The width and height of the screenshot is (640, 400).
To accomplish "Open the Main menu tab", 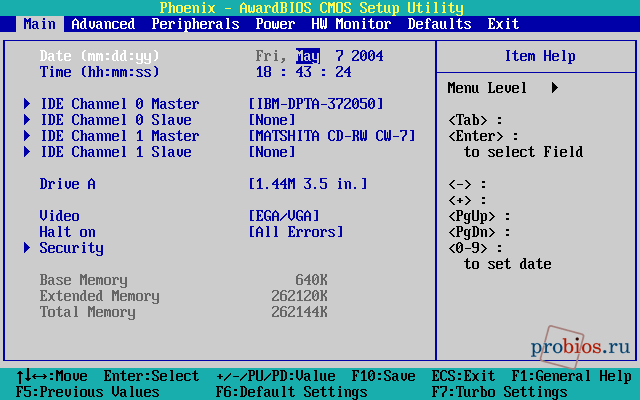I will tap(40, 24).
